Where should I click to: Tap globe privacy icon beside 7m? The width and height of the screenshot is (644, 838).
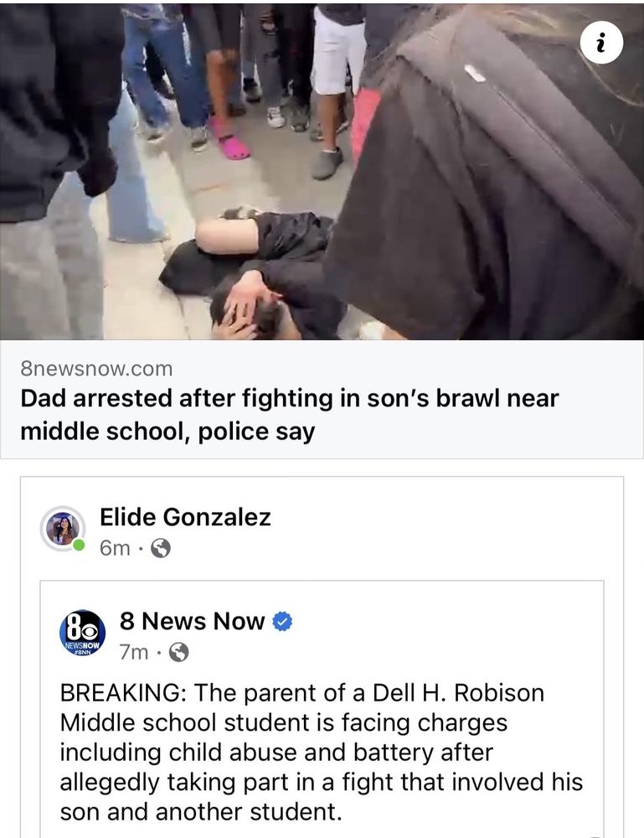[179, 652]
